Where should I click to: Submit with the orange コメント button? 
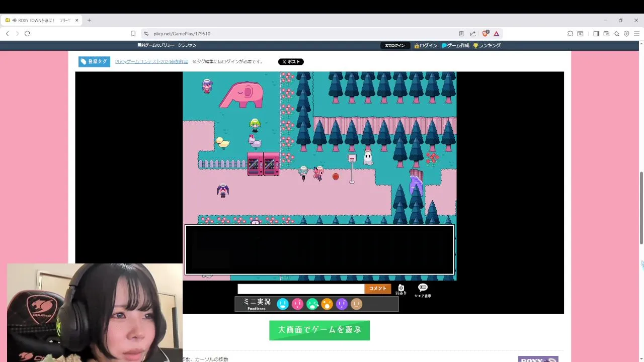click(378, 289)
